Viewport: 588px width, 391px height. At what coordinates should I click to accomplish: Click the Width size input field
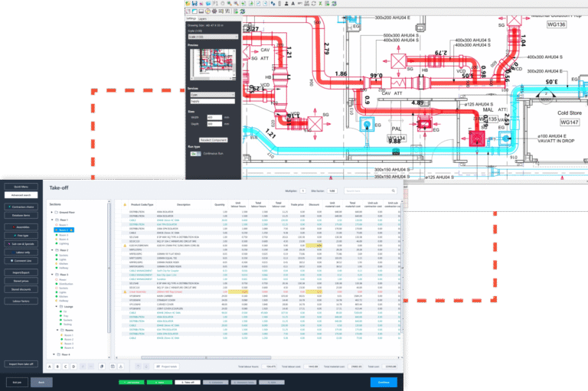(x=214, y=117)
